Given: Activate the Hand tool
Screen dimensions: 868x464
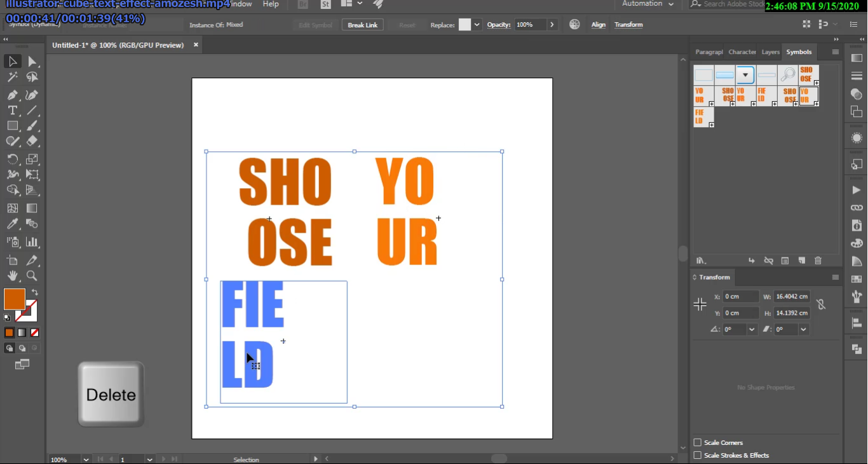Looking at the screenshot, I should (12, 275).
